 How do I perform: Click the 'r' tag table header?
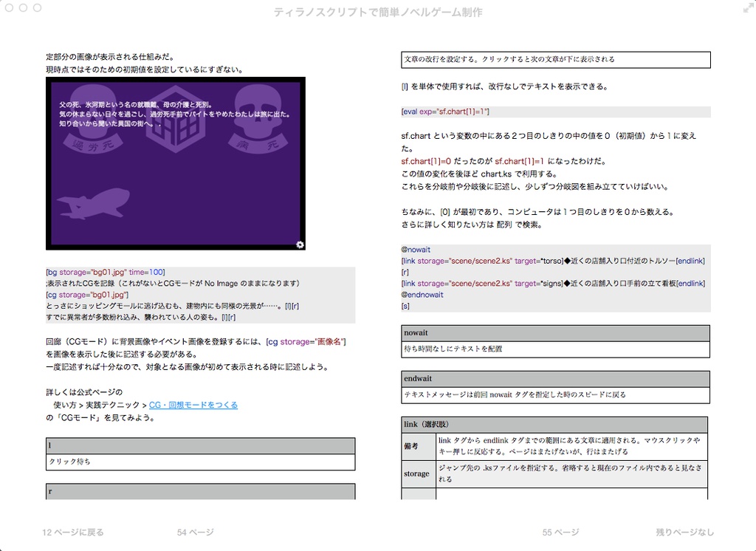click(201, 492)
